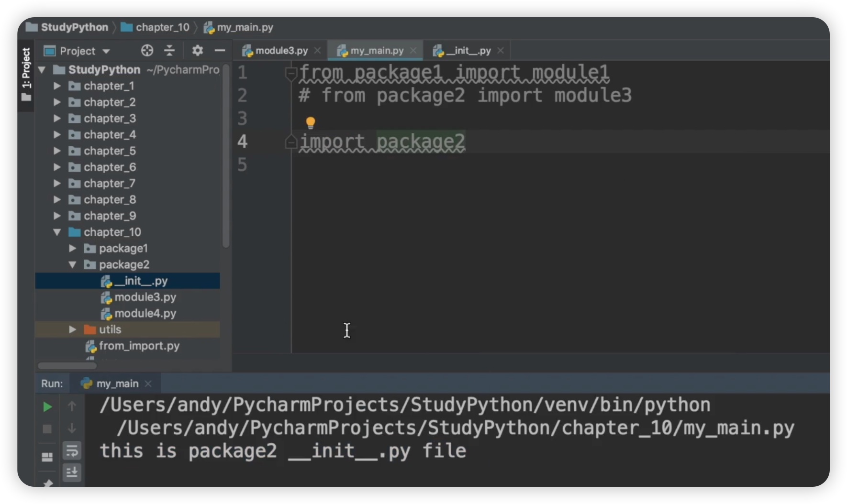Select the utils folder row

click(128, 329)
